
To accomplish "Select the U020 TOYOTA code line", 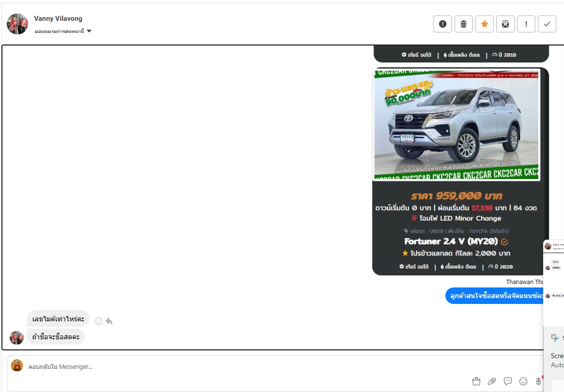I will coord(456,231).
